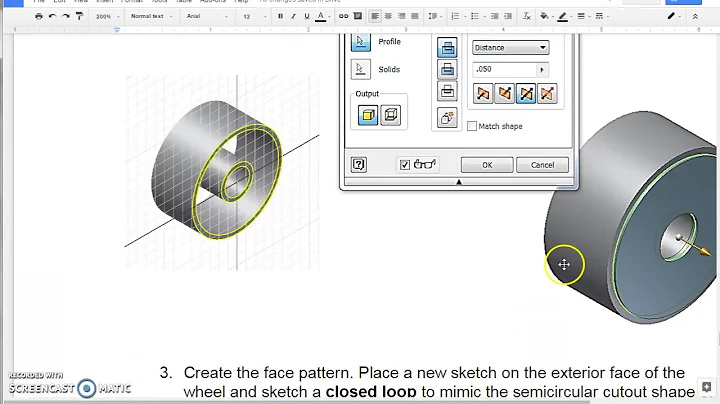Enable the Match shape checkbox
The width and height of the screenshot is (720, 404).
point(472,126)
